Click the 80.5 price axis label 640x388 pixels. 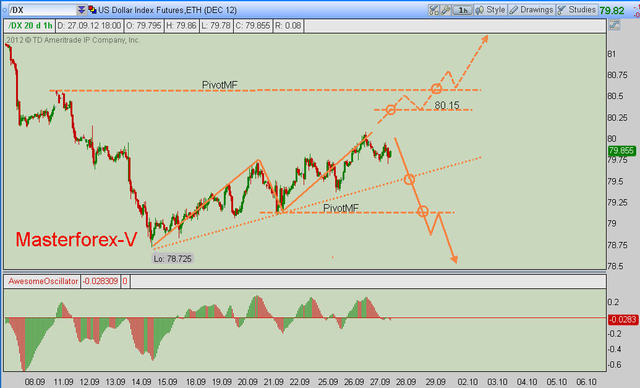617,96
